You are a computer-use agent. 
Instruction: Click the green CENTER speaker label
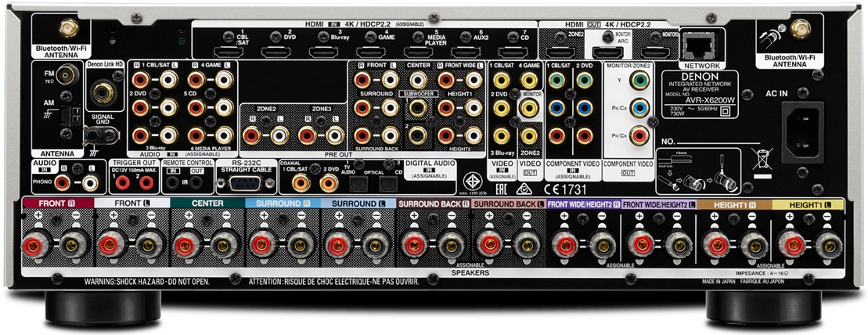point(207,204)
